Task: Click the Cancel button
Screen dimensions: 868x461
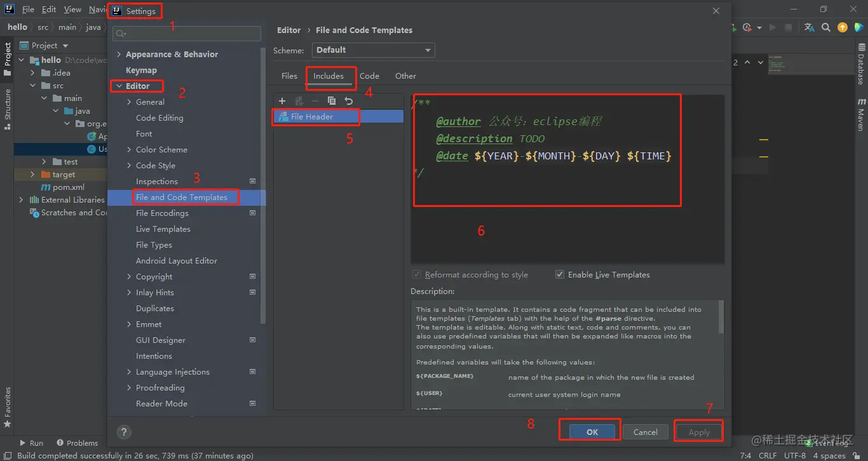Action: (x=645, y=432)
